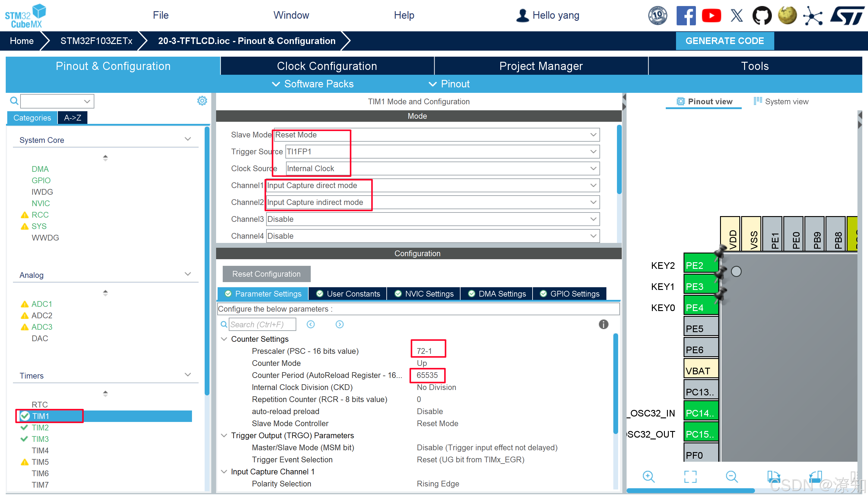Open the NVIC Settings tab
The image size is (868, 500).
coord(424,294)
